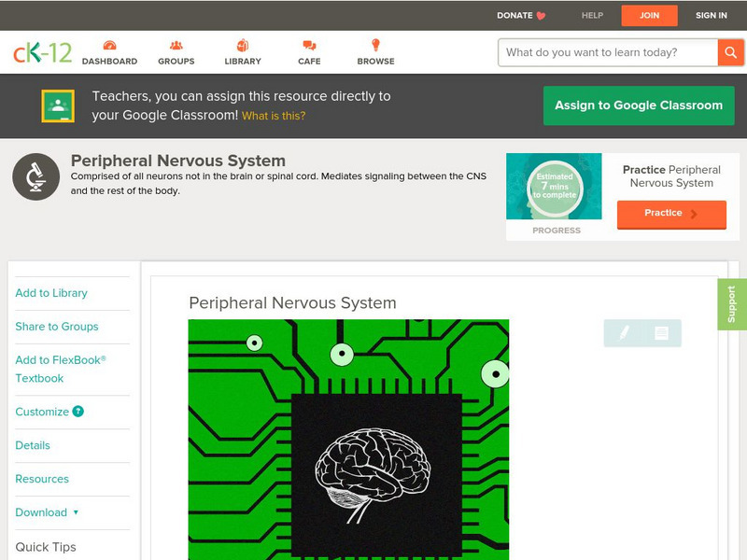Click the microscope subject icon
The image size is (747, 560).
[x=35, y=176]
